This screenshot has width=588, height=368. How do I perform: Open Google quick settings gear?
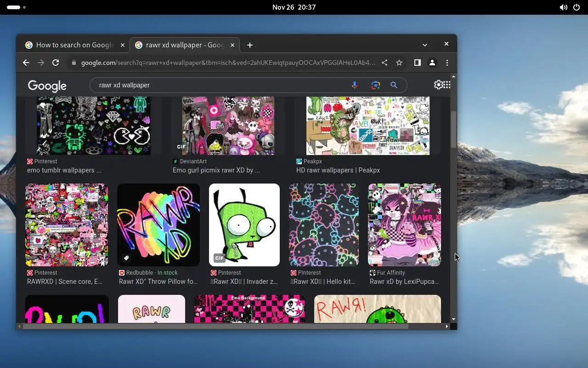(x=438, y=85)
